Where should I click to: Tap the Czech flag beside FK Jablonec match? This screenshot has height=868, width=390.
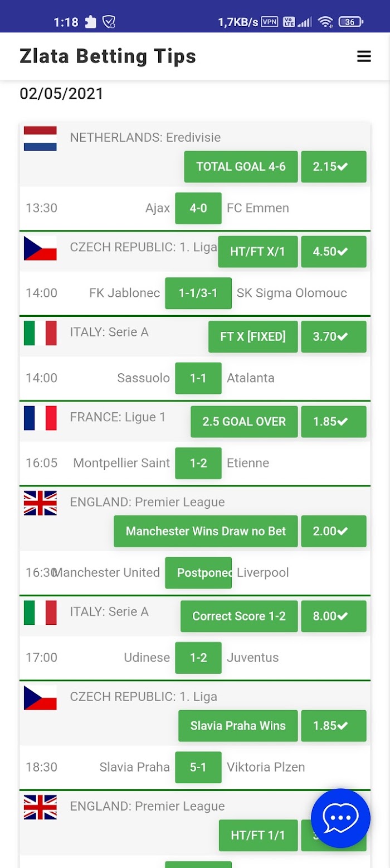click(x=40, y=248)
